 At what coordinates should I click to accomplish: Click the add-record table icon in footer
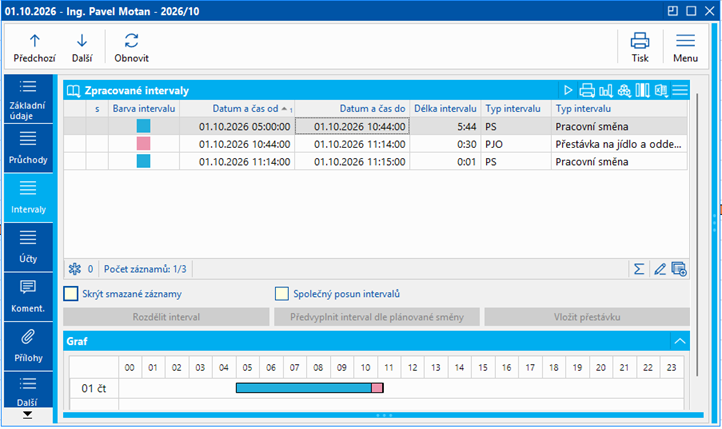679,269
